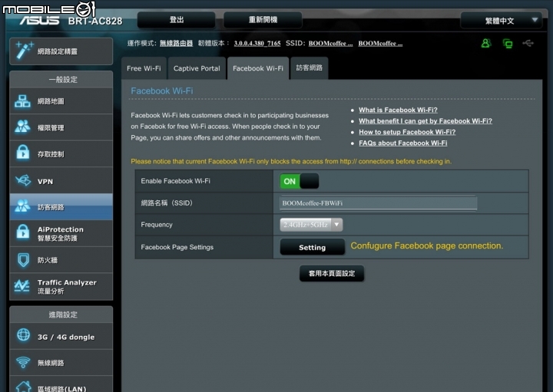Click the ASUS logo
Viewport: 553px width, 392px height.
pos(39,21)
